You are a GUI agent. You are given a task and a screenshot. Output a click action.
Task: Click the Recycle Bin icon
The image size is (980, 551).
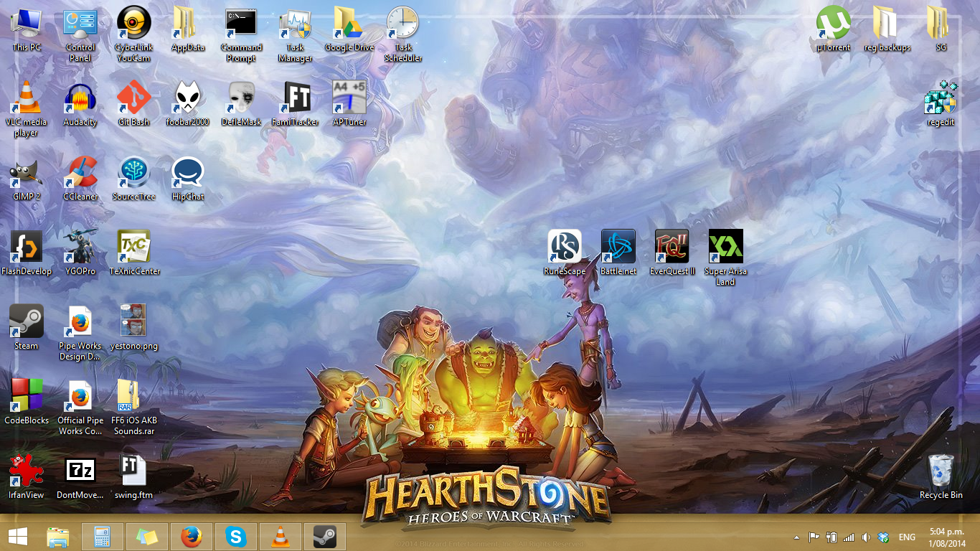click(941, 477)
